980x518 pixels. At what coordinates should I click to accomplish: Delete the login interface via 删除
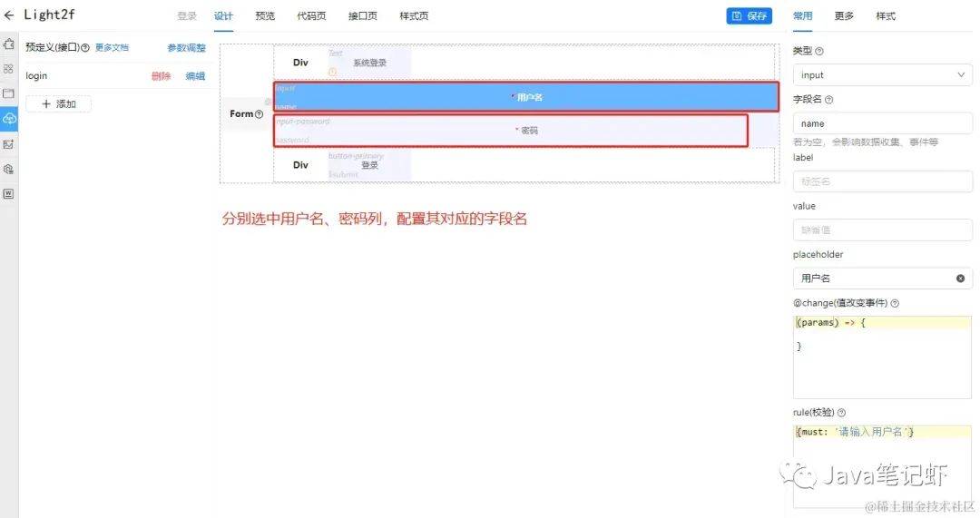[161, 75]
